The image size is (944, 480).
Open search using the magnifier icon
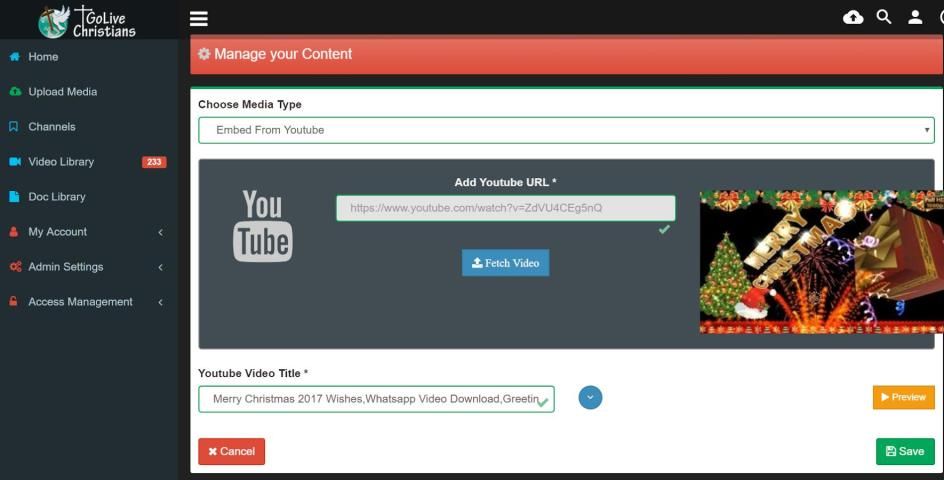(x=884, y=17)
